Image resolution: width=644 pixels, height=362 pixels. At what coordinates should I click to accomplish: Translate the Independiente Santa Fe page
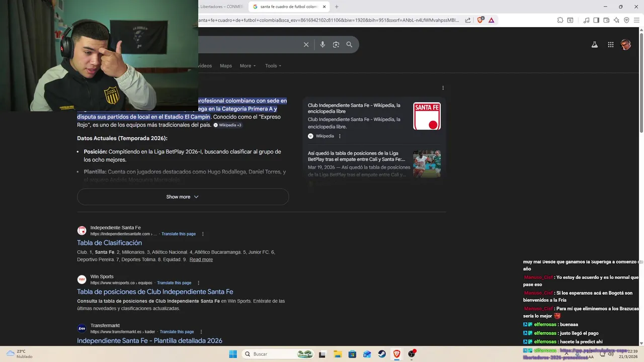click(x=179, y=234)
